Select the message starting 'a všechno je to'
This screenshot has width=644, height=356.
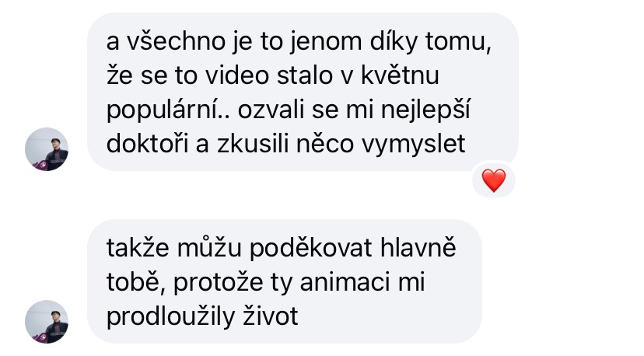coord(303,92)
